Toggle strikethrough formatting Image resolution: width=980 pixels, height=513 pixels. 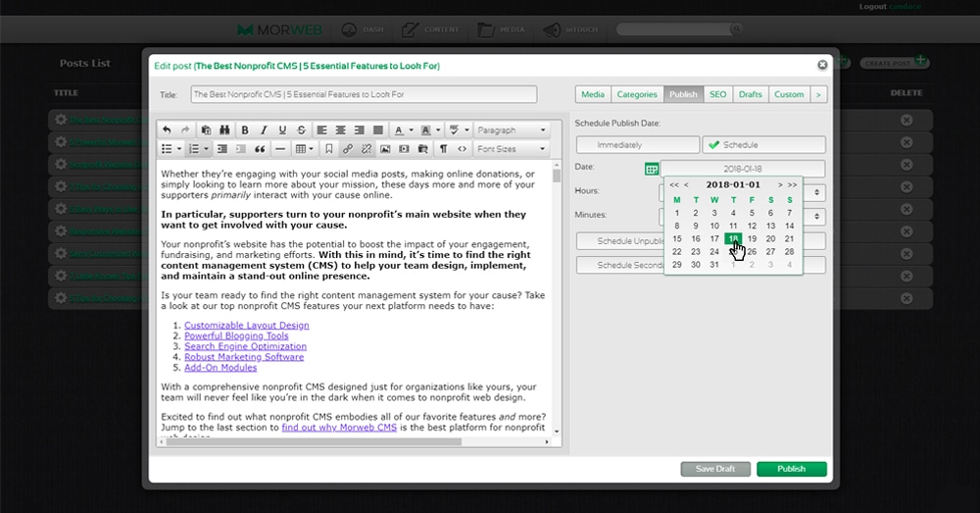tap(301, 130)
